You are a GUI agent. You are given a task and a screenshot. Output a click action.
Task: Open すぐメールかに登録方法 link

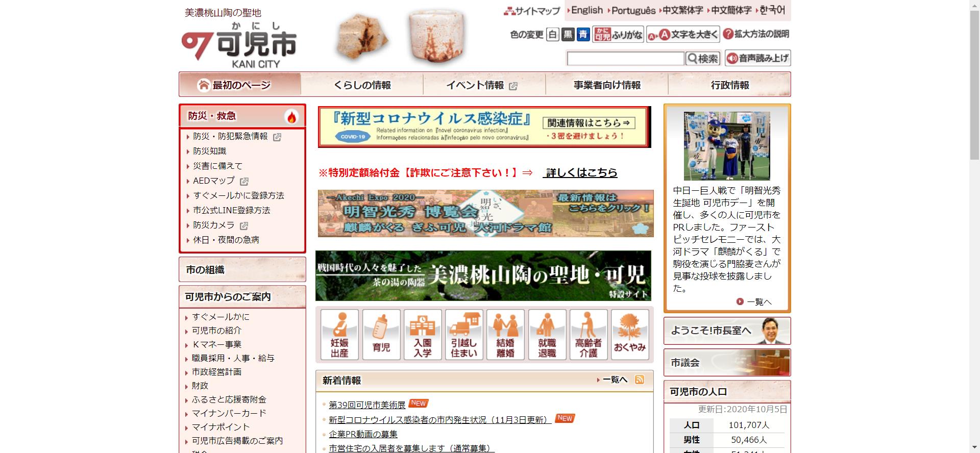point(238,195)
